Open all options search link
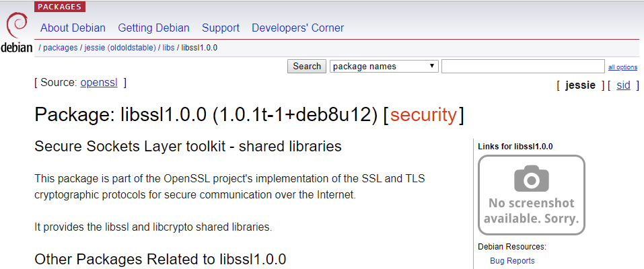Viewport: 644px width, 269px height. [x=622, y=67]
